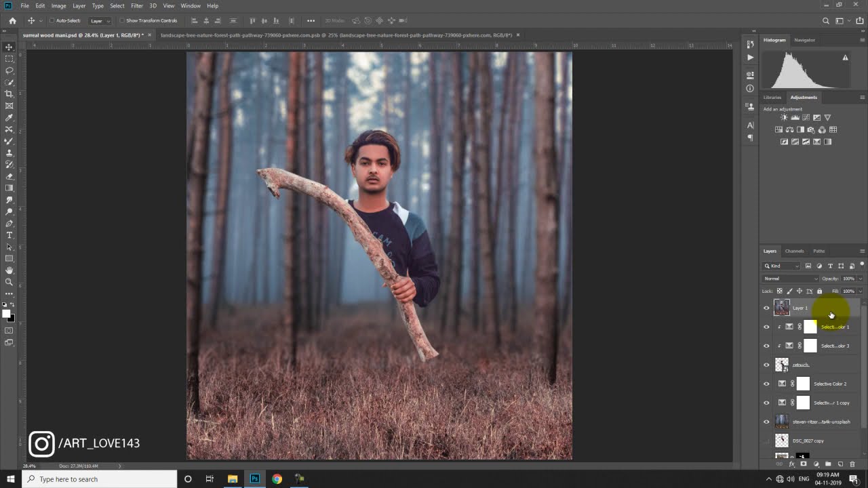Create a new group folder icon

tap(828, 464)
